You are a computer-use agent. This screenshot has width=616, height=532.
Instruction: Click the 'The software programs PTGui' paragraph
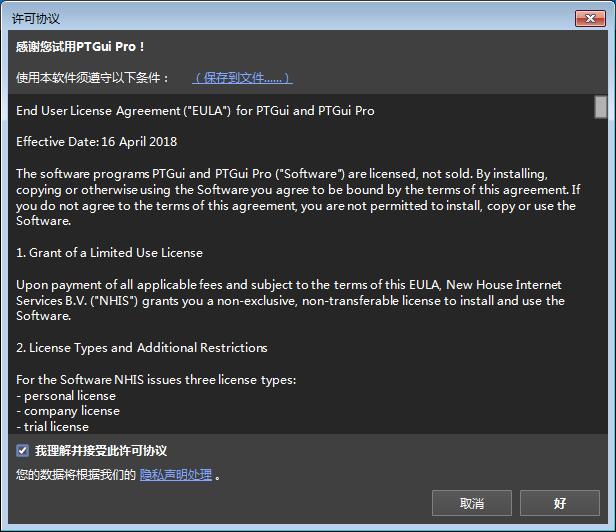298,198
